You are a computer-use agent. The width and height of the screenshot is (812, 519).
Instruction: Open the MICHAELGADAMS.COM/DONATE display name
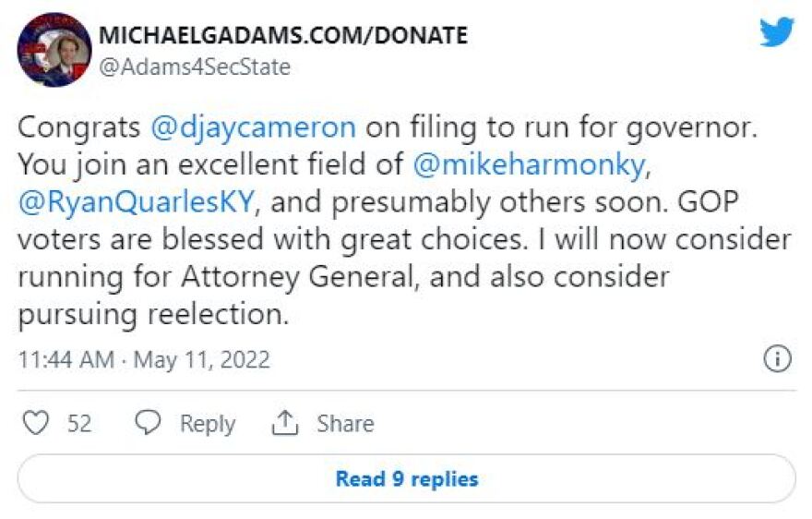click(x=282, y=35)
